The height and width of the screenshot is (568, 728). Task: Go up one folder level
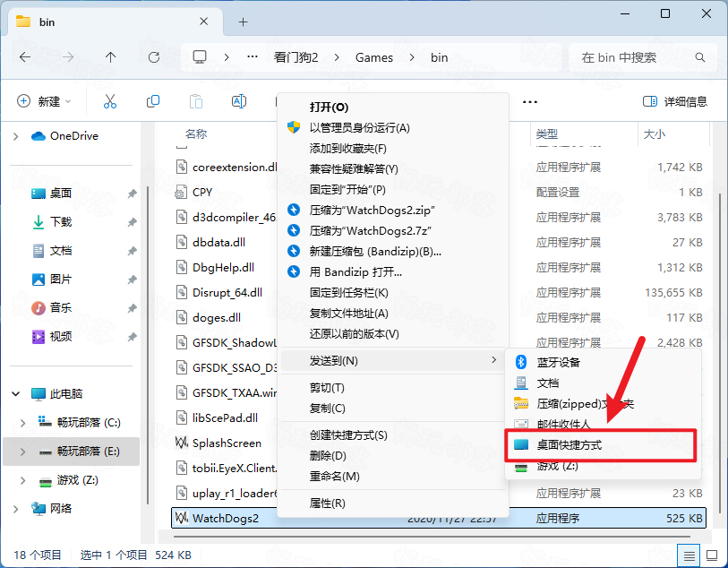click(110, 57)
